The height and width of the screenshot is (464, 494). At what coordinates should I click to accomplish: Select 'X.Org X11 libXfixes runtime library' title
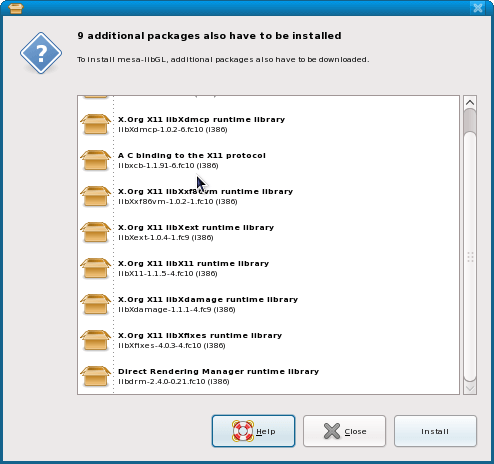[200, 335]
